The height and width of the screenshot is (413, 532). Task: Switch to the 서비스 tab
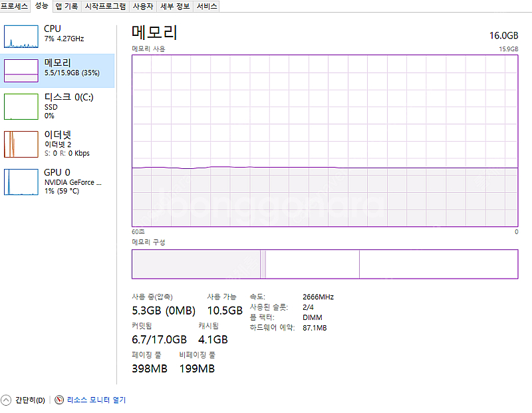(207, 6)
